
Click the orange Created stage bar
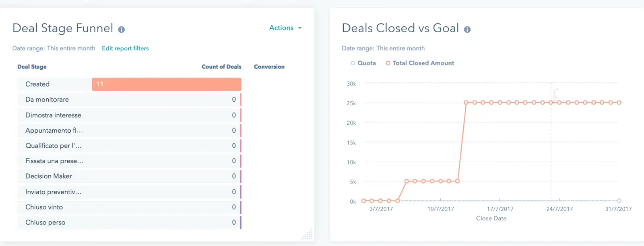tap(166, 84)
